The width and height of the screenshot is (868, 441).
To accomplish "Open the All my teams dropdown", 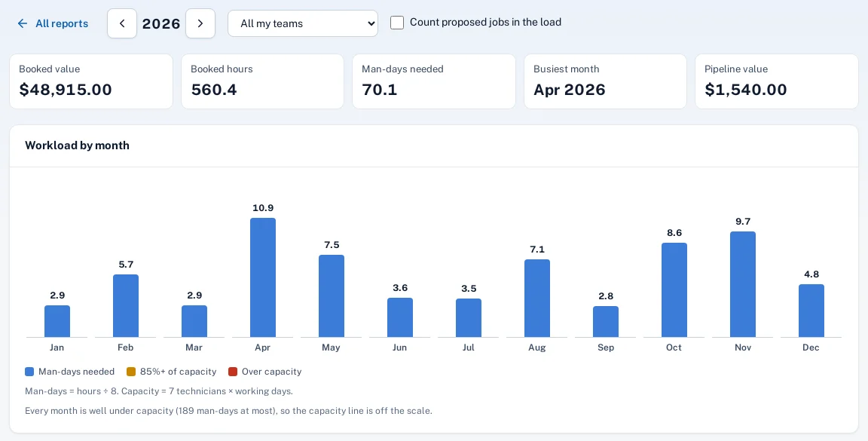I will click(x=303, y=23).
